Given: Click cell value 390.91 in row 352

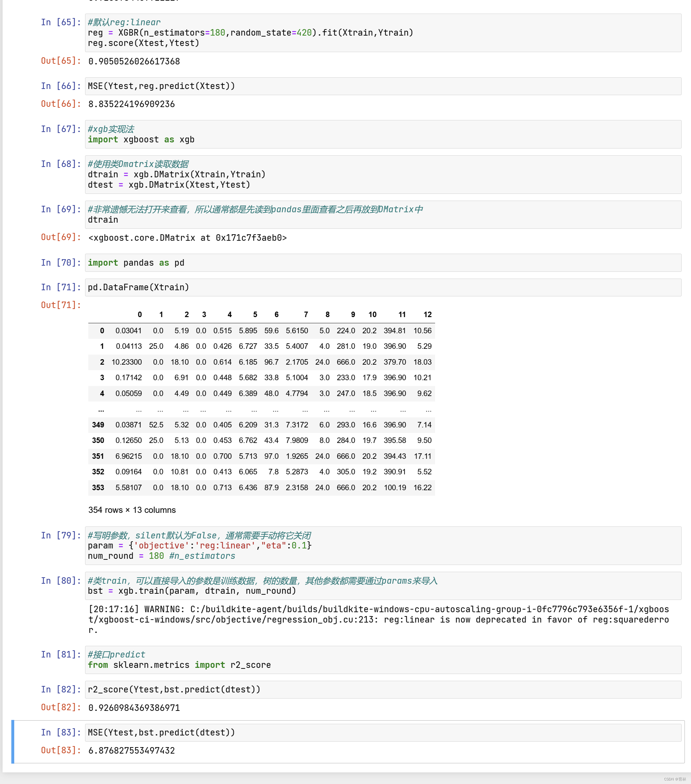Looking at the screenshot, I should pos(395,472).
